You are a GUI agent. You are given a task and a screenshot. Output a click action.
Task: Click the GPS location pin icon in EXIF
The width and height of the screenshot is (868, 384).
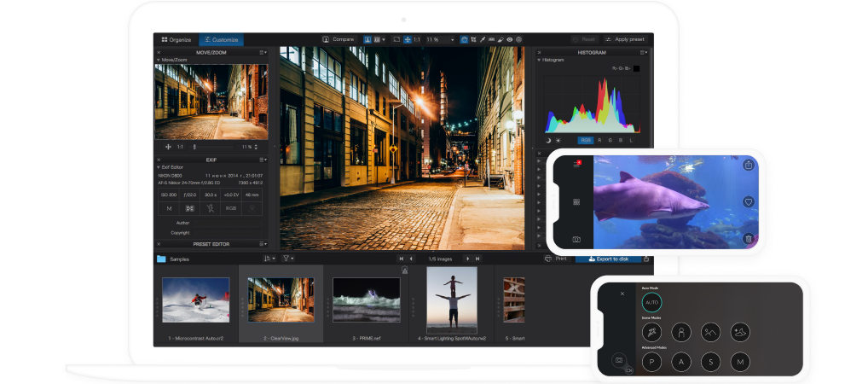coord(252,209)
